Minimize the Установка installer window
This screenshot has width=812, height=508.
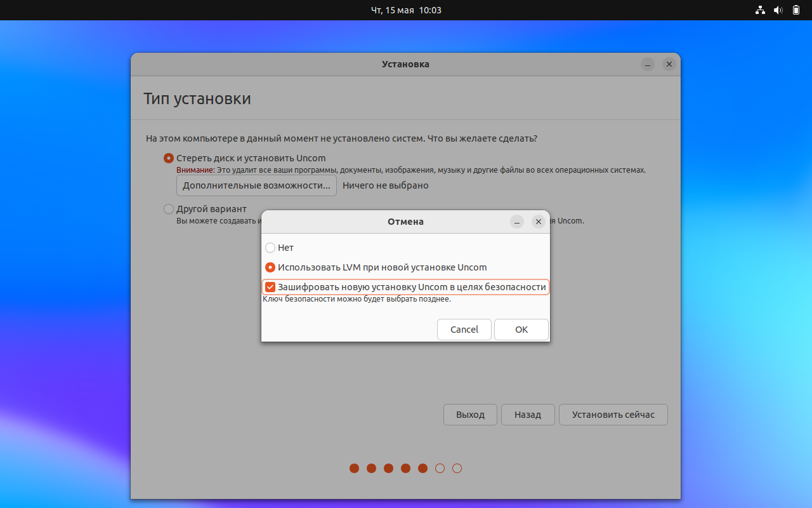pos(647,64)
